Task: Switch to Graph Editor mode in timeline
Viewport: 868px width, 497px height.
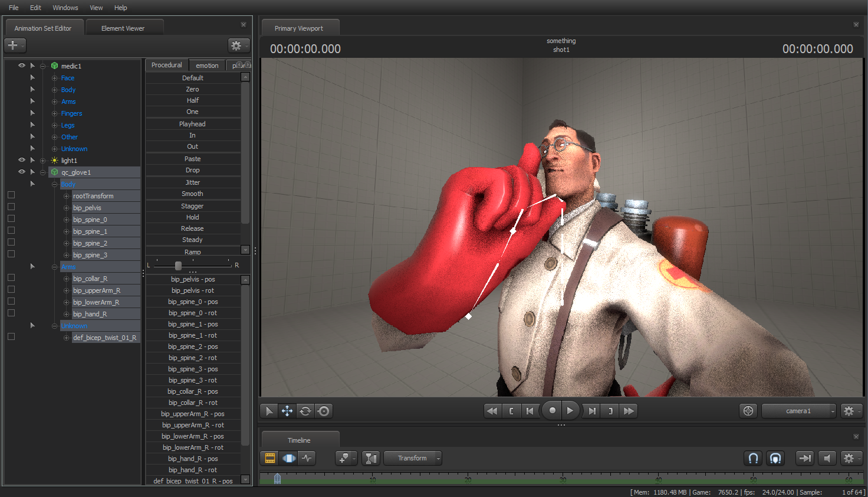Action: (x=307, y=458)
